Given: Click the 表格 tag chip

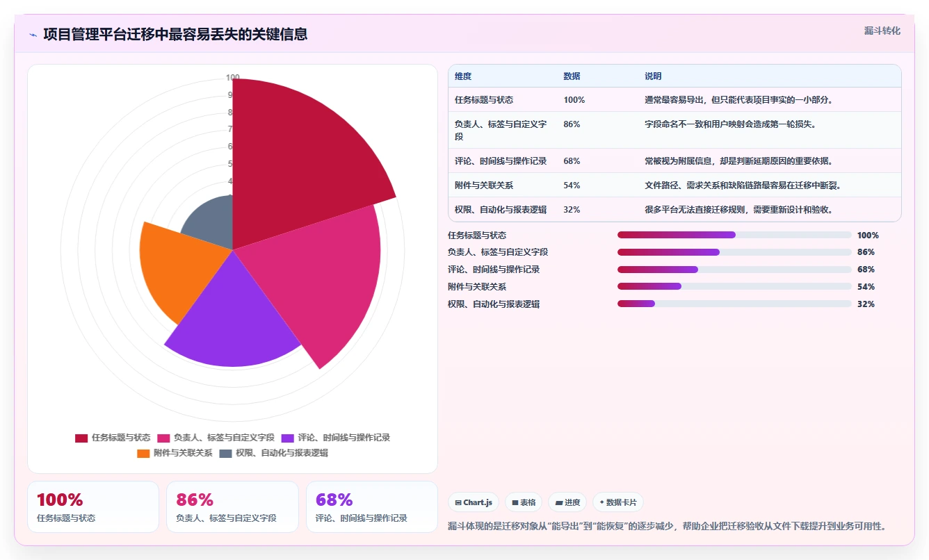Looking at the screenshot, I should (524, 502).
